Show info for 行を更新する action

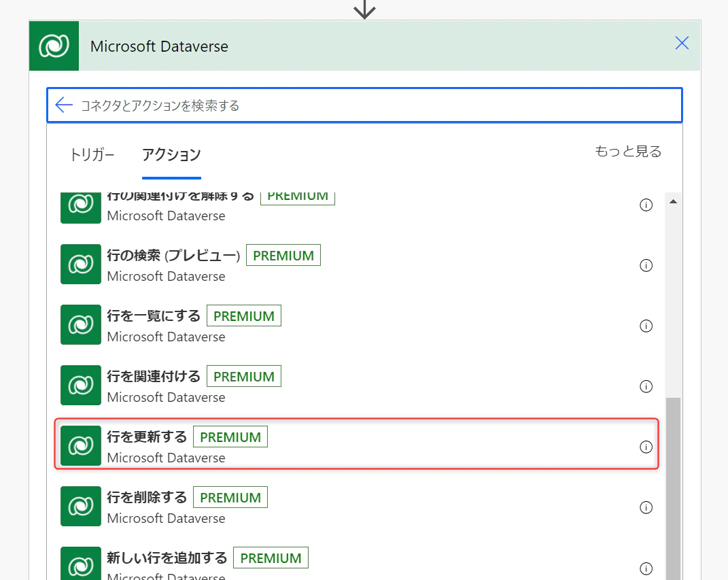point(646,447)
